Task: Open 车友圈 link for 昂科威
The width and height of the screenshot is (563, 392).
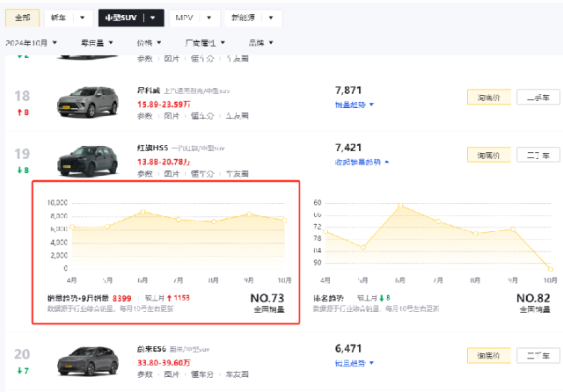Action: click(237, 116)
